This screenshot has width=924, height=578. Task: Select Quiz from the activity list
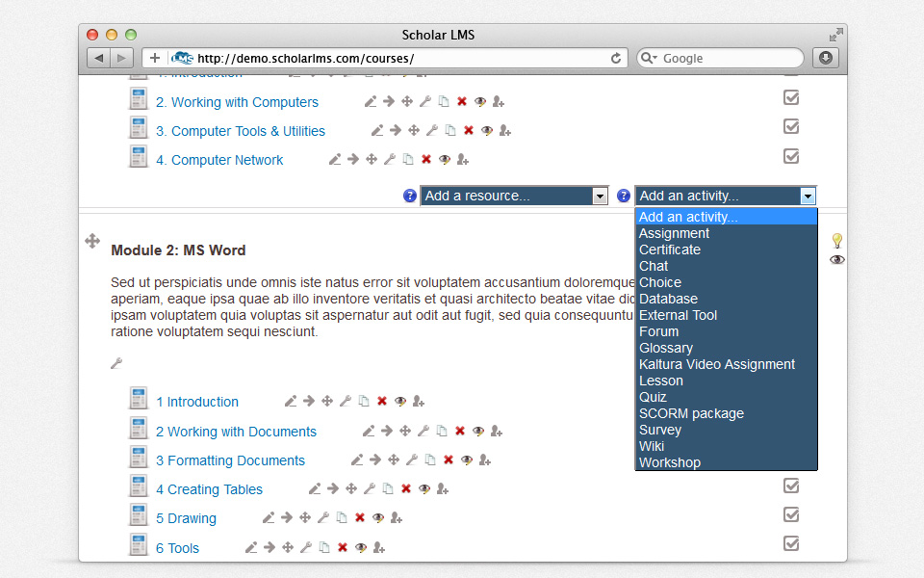(x=653, y=397)
